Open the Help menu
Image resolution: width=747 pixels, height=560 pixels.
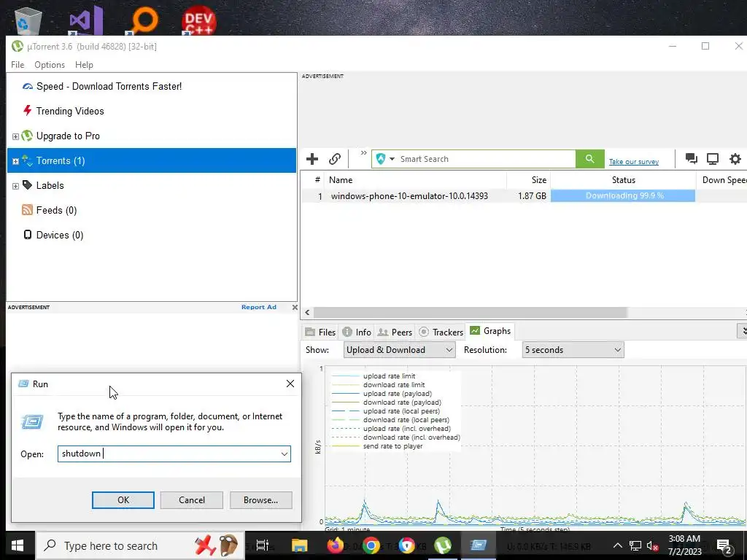tap(84, 65)
